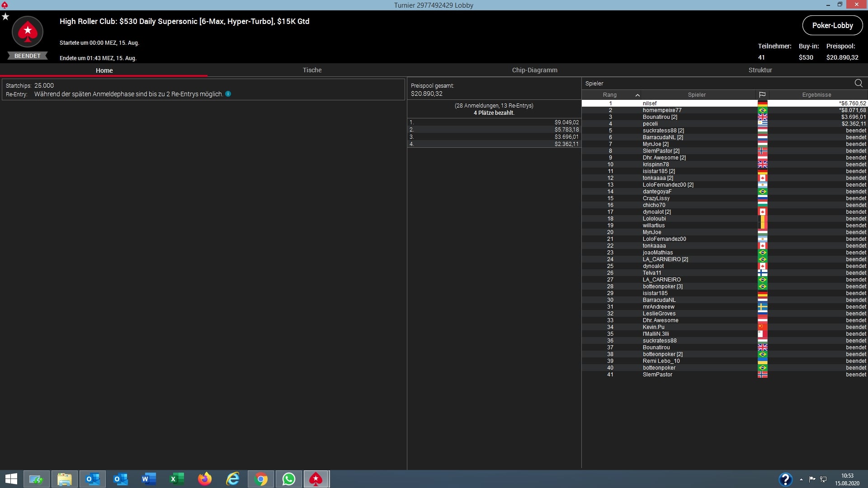Open Excel from the taskbar
Viewport: 868px width, 488px height.
[176, 479]
